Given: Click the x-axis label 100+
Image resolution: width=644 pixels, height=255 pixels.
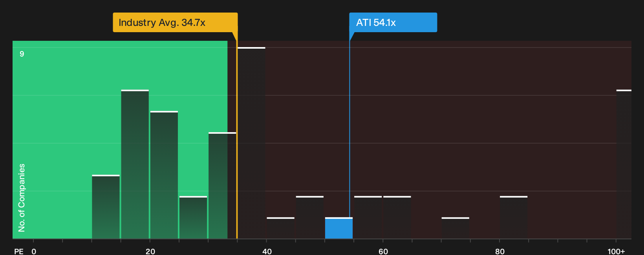Looking at the screenshot, I should pos(616,251).
